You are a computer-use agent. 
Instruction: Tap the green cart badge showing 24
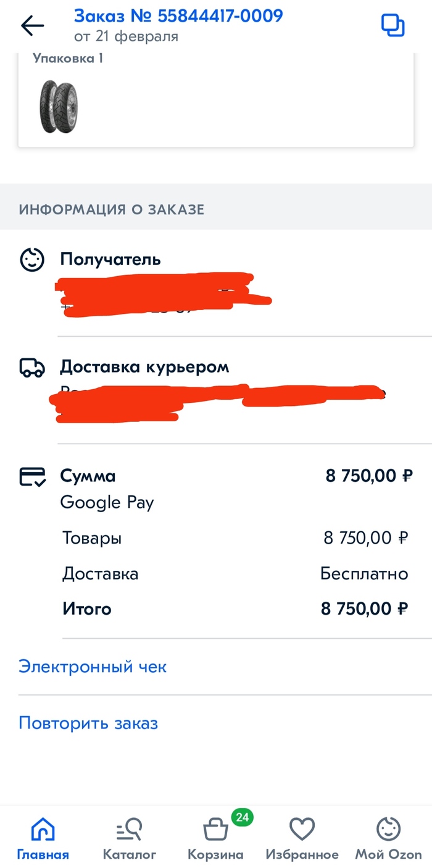click(242, 817)
